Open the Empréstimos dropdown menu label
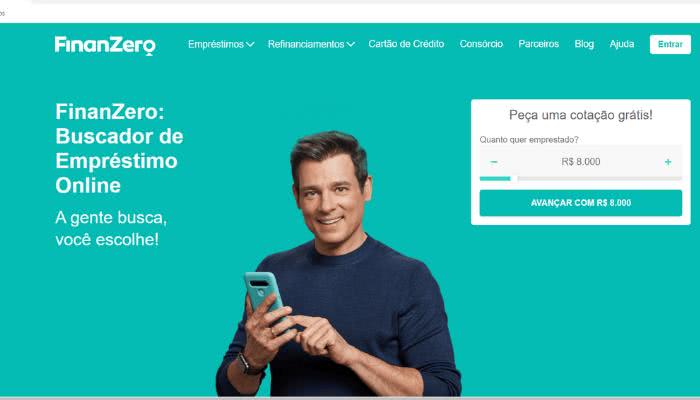 (x=216, y=44)
